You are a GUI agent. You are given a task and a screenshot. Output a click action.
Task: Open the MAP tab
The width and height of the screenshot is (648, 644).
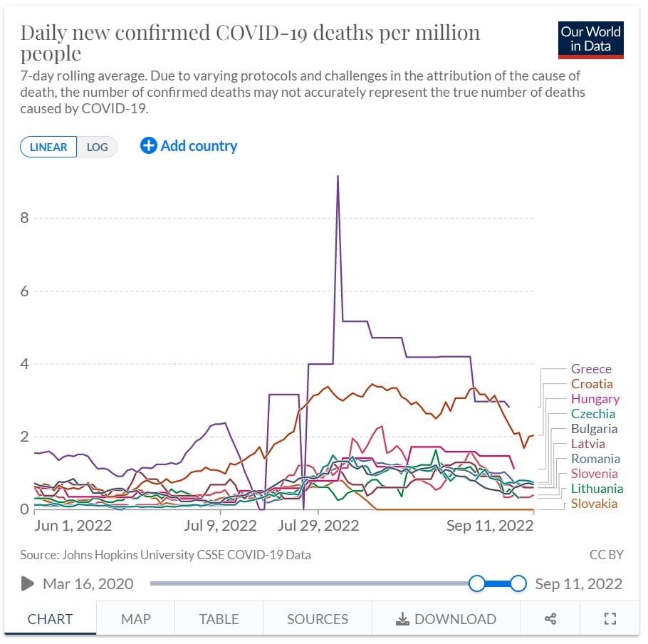(135, 618)
